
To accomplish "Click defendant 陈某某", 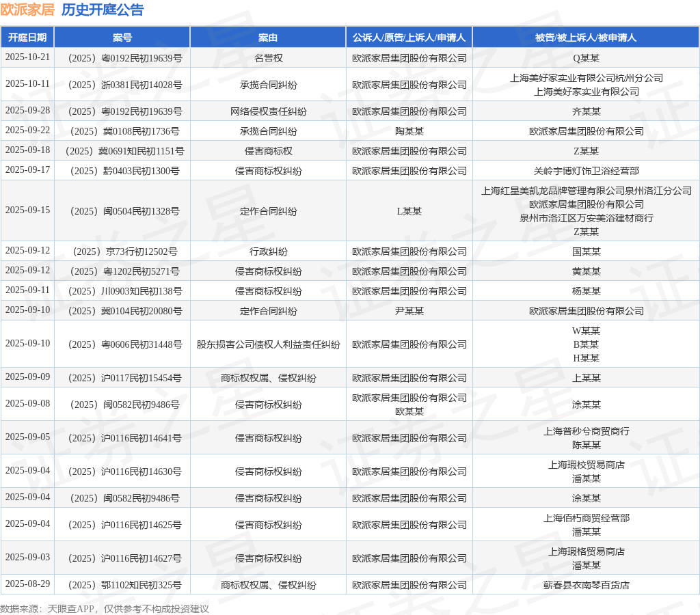I will point(586,445).
